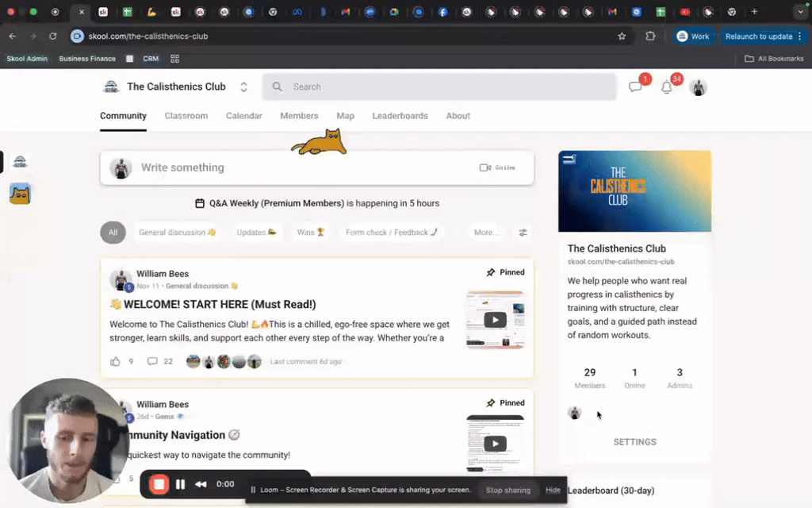Open the notifications bell
Viewport: 812px width, 508px height.
666,87
